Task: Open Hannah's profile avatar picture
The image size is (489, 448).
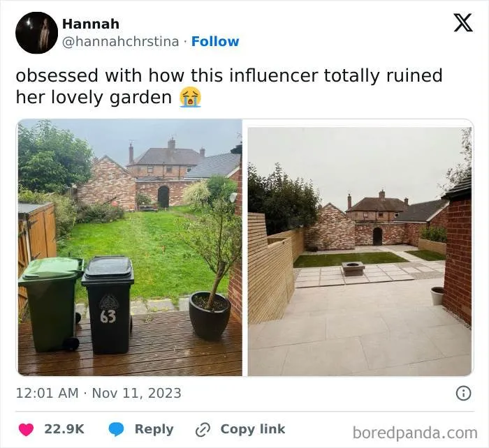Action: coord(36,33)
